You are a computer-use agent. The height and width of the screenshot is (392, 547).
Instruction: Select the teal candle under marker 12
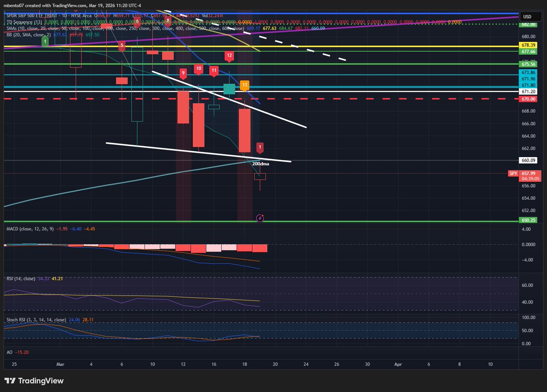(x=229, y=89)
